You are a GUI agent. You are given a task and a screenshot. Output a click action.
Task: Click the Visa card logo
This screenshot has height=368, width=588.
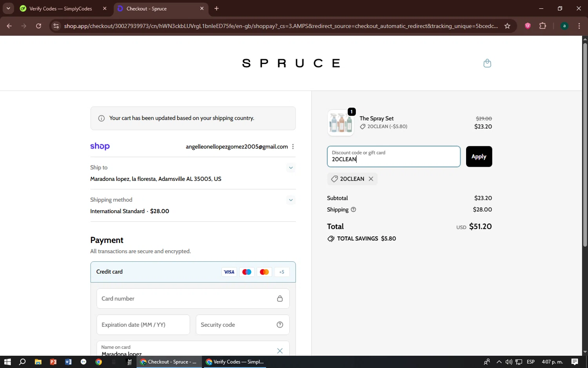point(229,272)
